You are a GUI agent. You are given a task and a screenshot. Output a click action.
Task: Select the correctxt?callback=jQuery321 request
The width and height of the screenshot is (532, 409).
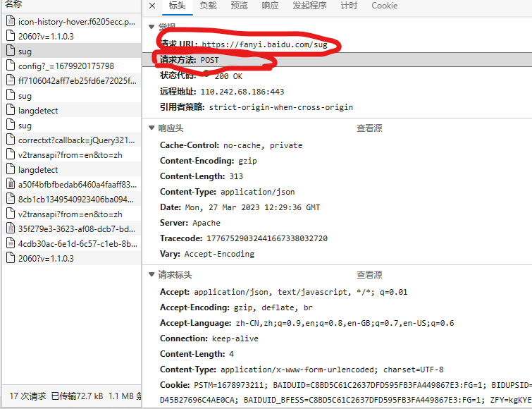(71, 140)
